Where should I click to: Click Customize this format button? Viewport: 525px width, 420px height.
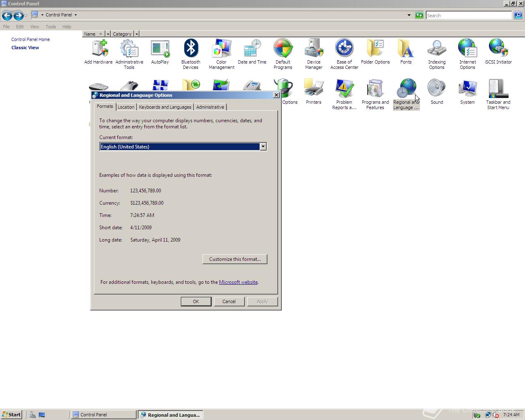(x=235, y=259)
